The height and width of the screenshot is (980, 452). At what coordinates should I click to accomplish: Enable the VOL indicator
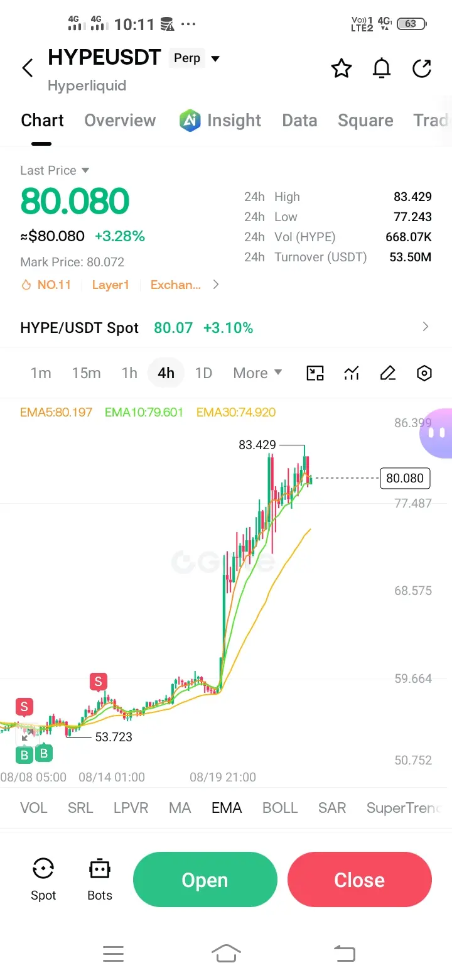34,808
